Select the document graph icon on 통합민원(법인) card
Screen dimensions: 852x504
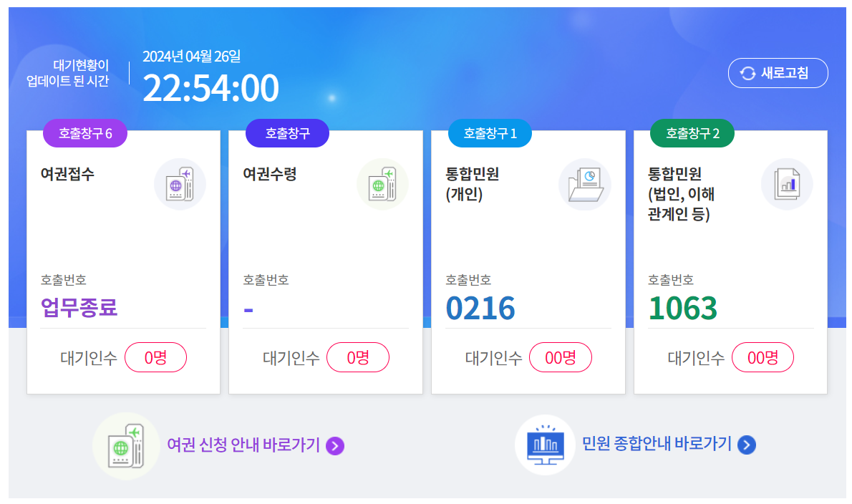tap(788, 184)
